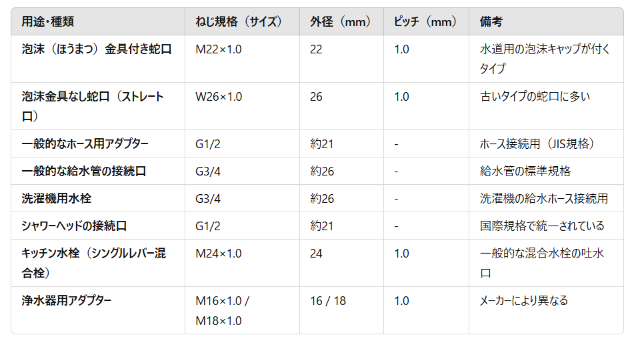Click the 国際規格で統一されている remark
The width and height of the screenshot is (644, 341).
tap(542, 226)
